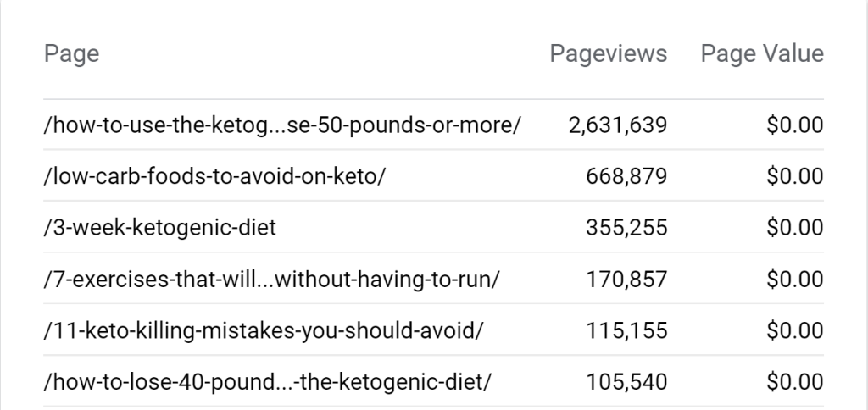Click the 105,540 pageviews number
868x410 pixels.
626,382
